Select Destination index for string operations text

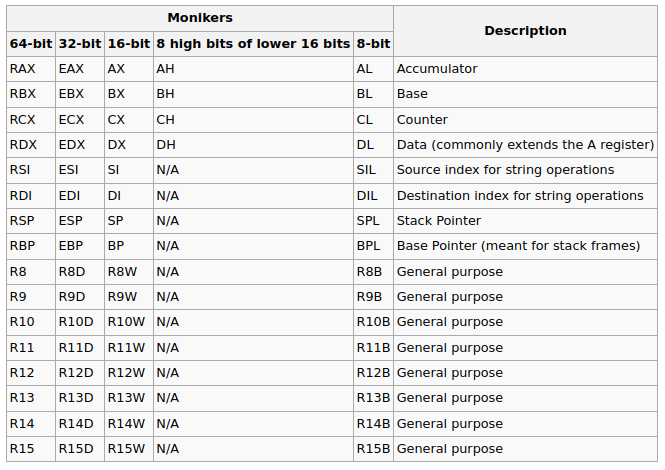pos(520,196)
